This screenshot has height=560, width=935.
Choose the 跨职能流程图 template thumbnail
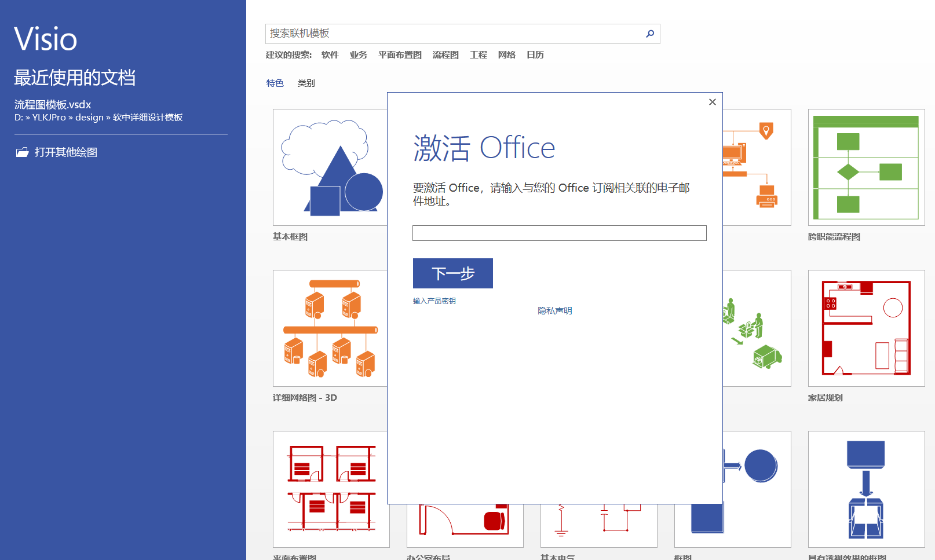pyautogui.click(x=867, y=167)
